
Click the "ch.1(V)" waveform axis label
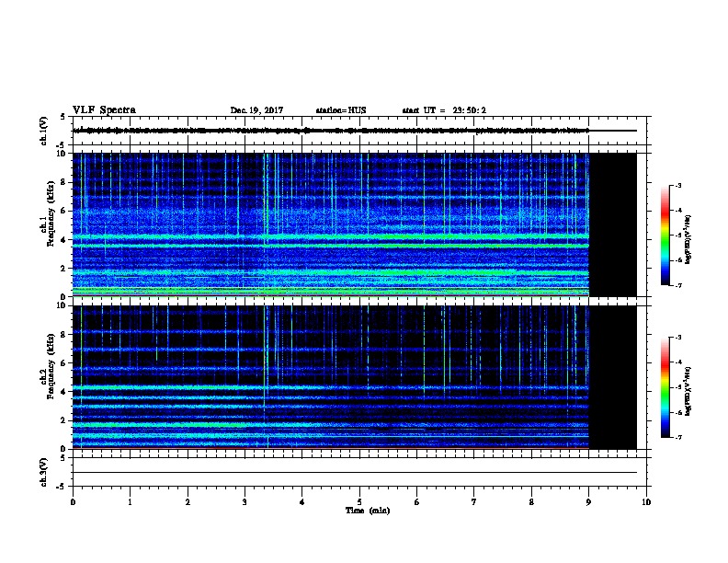[x=43, y=131]
